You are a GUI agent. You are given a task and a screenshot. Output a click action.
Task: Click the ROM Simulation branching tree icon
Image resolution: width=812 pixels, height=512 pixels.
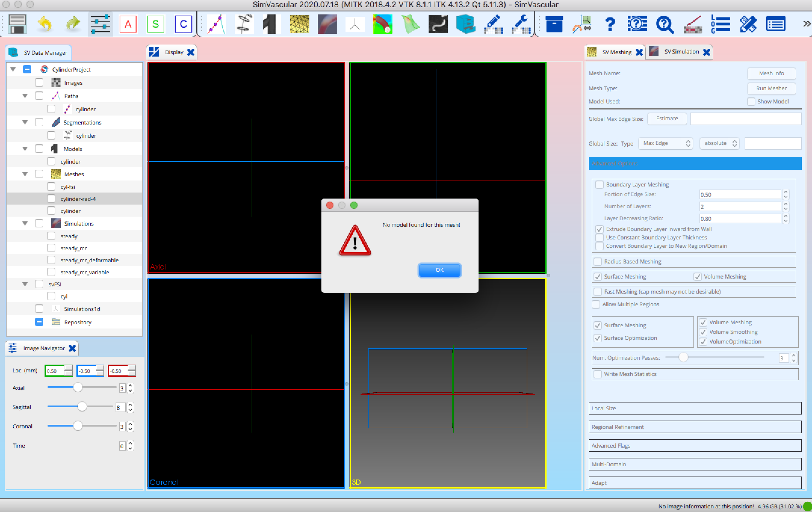click(355, 23)
